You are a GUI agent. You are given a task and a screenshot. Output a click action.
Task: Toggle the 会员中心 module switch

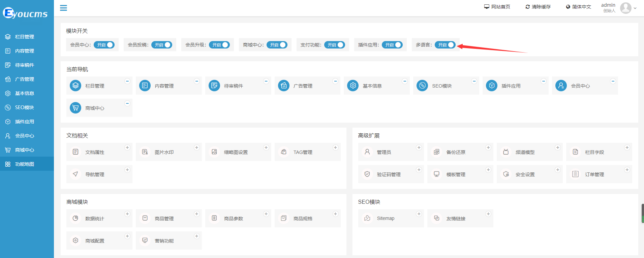coord(104,45)
